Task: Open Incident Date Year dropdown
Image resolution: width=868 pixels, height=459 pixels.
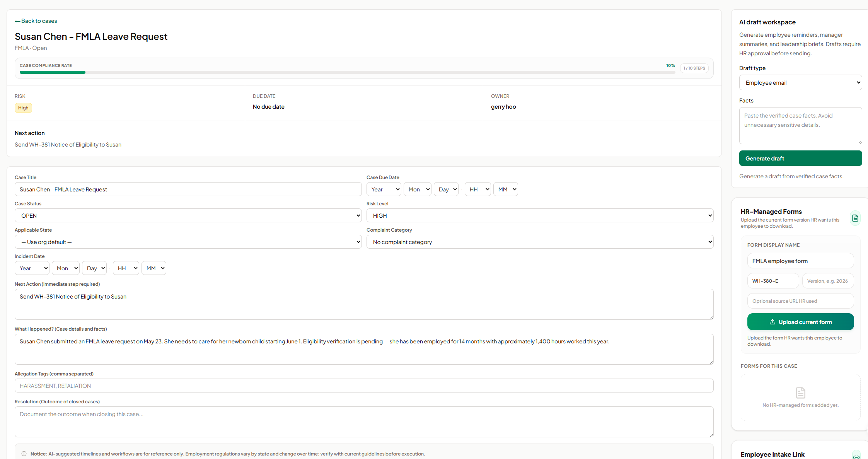Action: click(x=32, y=268)
